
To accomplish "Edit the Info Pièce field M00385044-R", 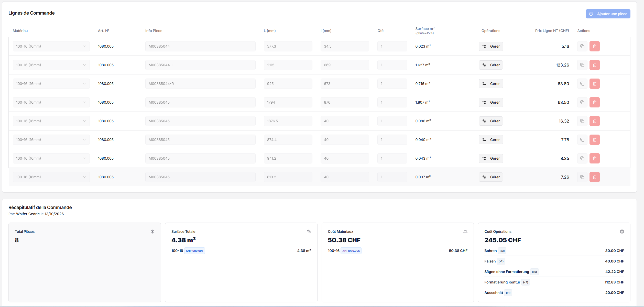I will point(200,84).
